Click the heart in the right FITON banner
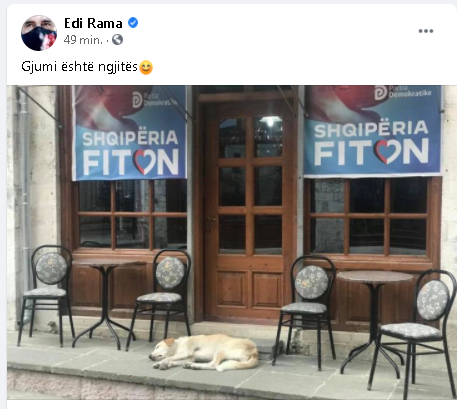Image resolution: width=457 pixels, height=409 pixels. pos(388,152)
